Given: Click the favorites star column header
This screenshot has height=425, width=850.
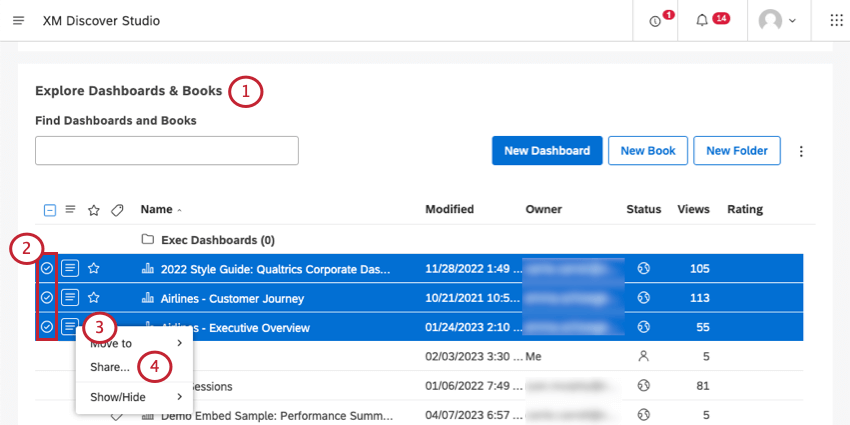Looking at the screenshot, I should coord(94,210).
